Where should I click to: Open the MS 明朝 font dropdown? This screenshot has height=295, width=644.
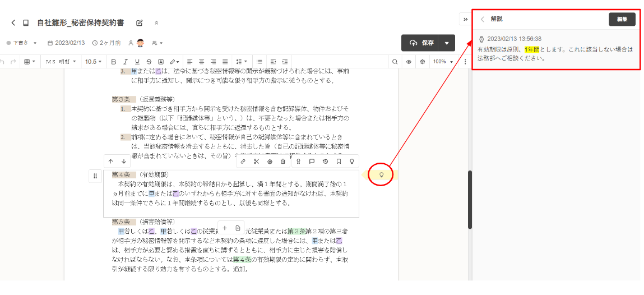coord(59,61)
